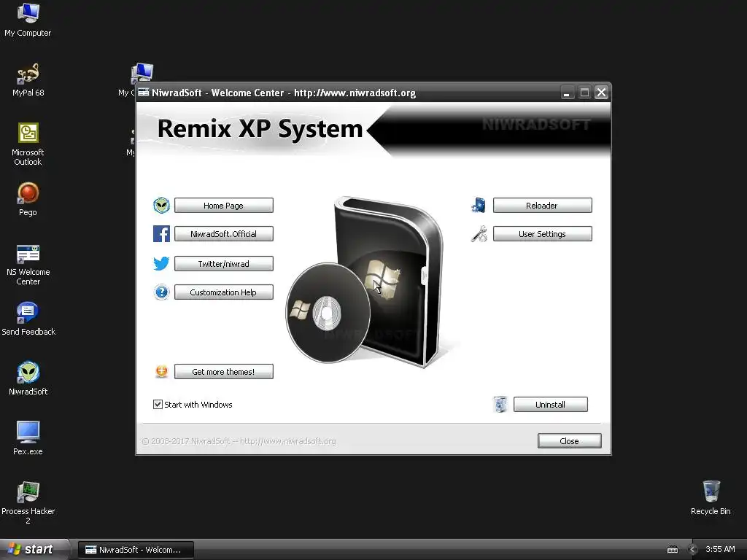747x560 pixels.
Task: Click the Close button at bottom right
Action: pyautogui.click(x=570, y=441)
